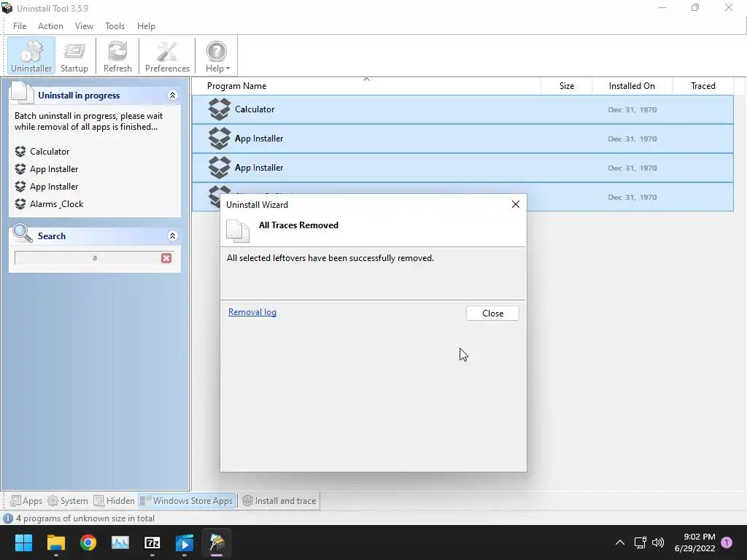Open the View menu
Image resolution: width=747 pixels, height=560 pixels.
[84, 26]
